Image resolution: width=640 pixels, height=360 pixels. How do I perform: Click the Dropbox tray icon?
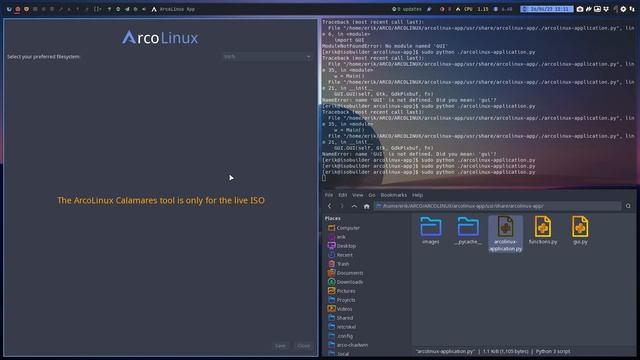click(x=606, y=9)
